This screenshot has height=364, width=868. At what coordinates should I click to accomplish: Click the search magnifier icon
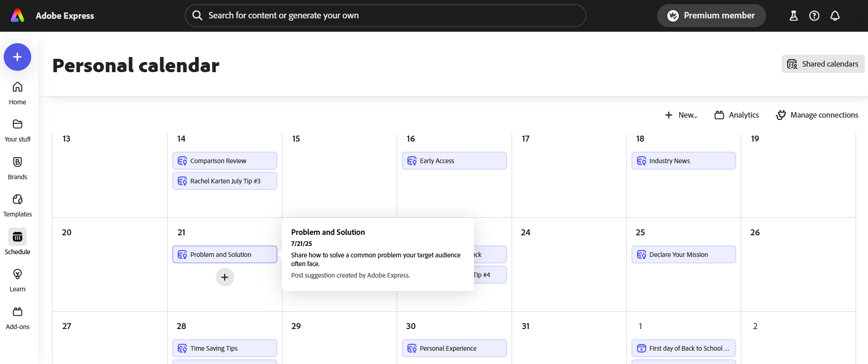pos(197,16)
